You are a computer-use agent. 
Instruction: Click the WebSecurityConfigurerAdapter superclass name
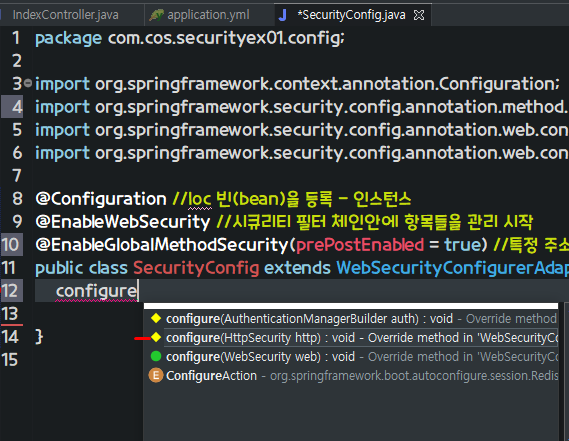452,268
